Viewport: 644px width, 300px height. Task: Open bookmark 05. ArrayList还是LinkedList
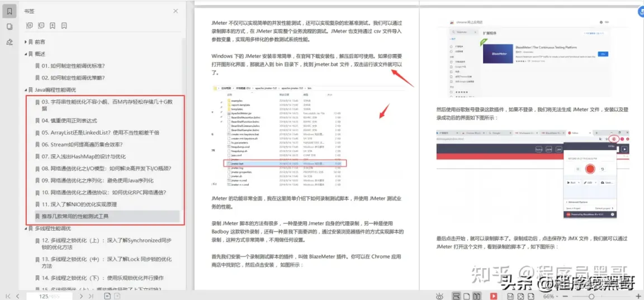100,132
